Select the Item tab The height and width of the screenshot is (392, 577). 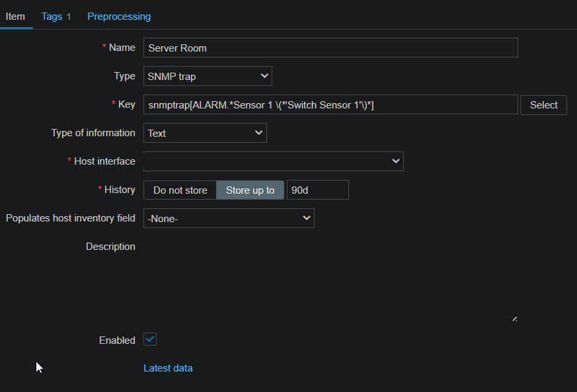tap(15, 17)
